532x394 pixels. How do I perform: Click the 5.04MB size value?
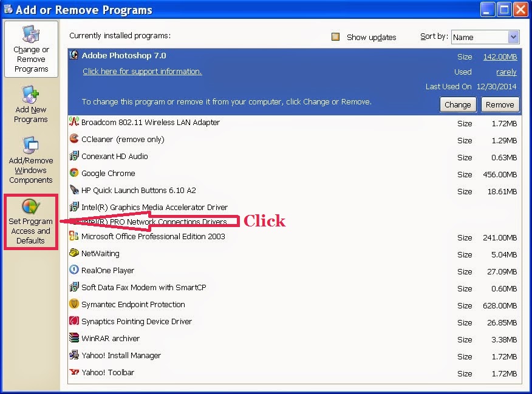[x=504, y=255]
